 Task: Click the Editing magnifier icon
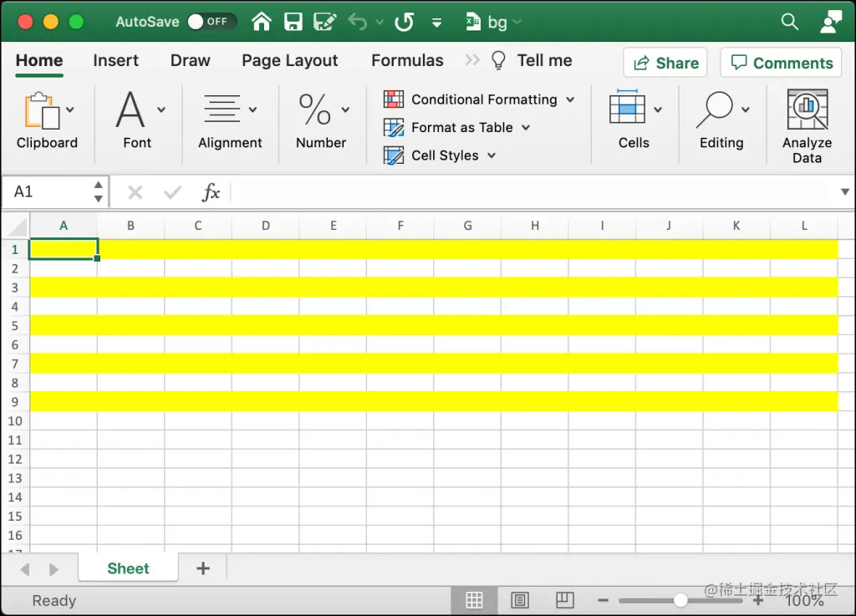coord(714,109)
